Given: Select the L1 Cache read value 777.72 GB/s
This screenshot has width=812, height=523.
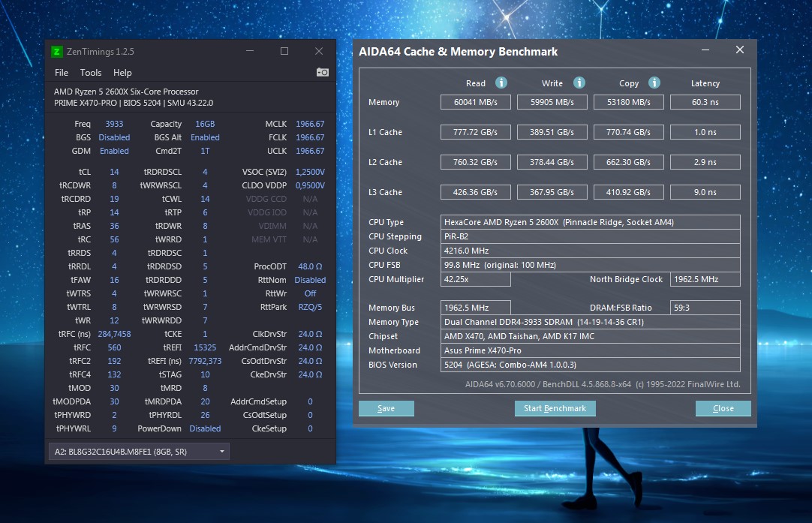Looking at the screenshot, I should tap(475, 132).
